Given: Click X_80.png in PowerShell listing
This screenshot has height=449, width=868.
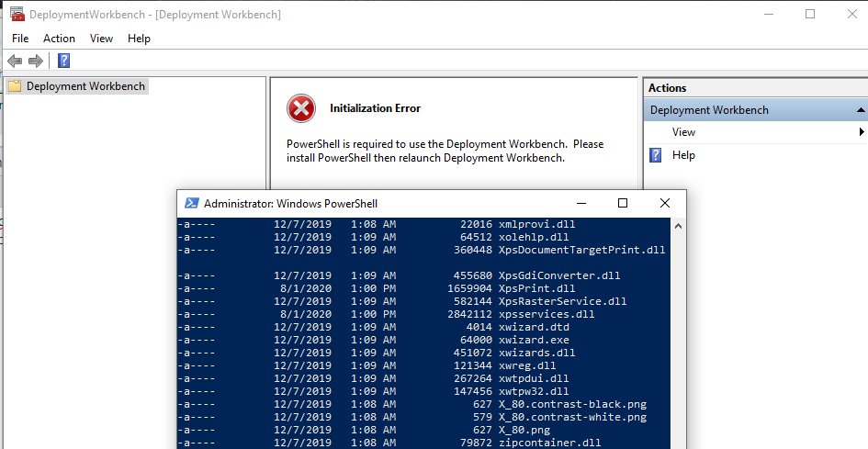Looking at the screenshot, I should (x=524, y=430).
